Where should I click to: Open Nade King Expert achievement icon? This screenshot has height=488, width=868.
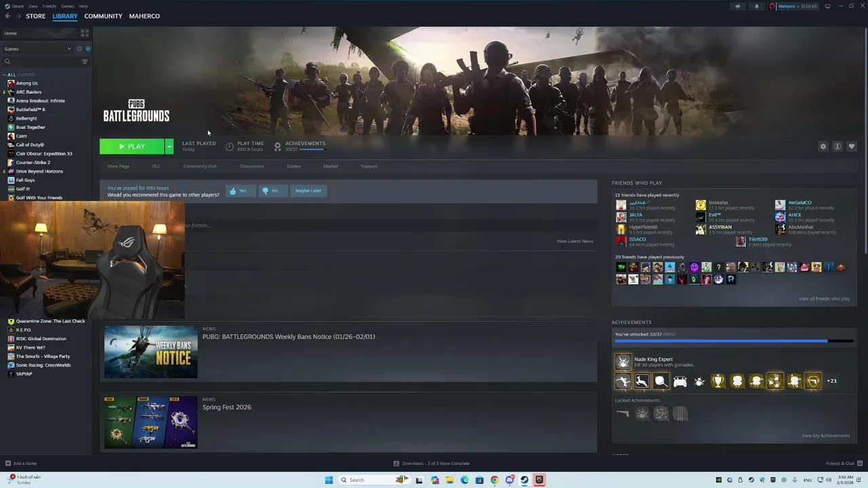623,363
